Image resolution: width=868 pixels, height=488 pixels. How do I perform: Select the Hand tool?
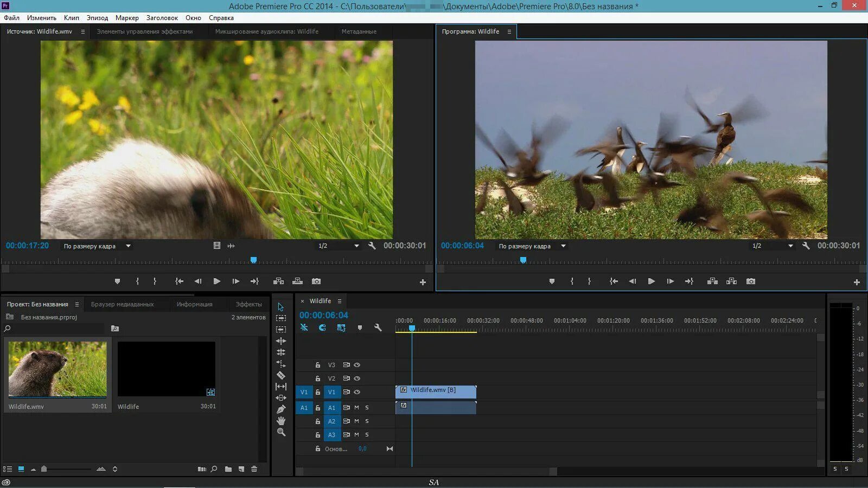tap(281, 421)
